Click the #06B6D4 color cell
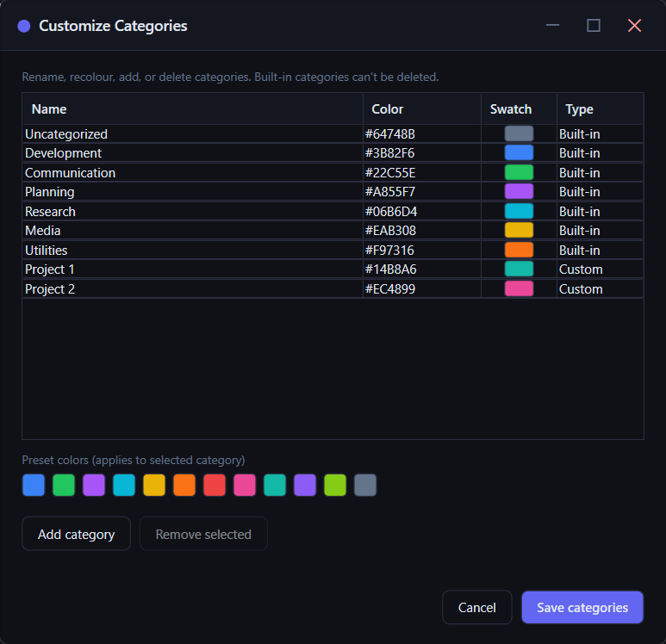 click(x=422, y=211)
